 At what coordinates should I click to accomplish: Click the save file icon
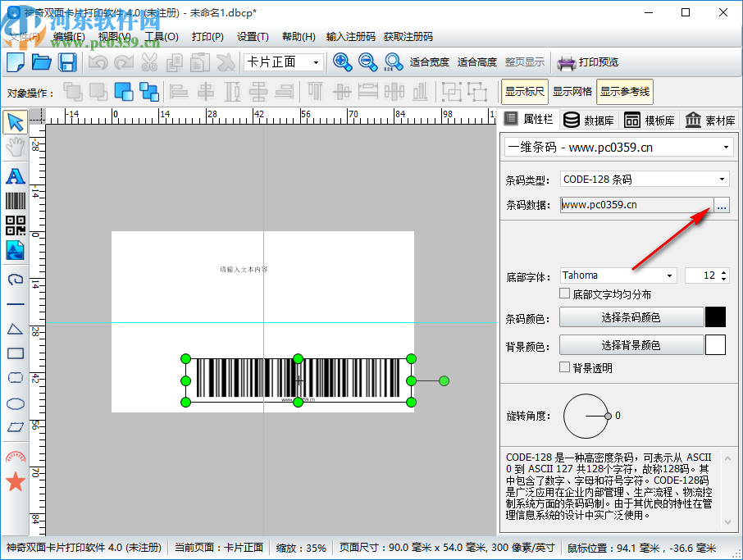pyautogui.click(x=67, y=62)
